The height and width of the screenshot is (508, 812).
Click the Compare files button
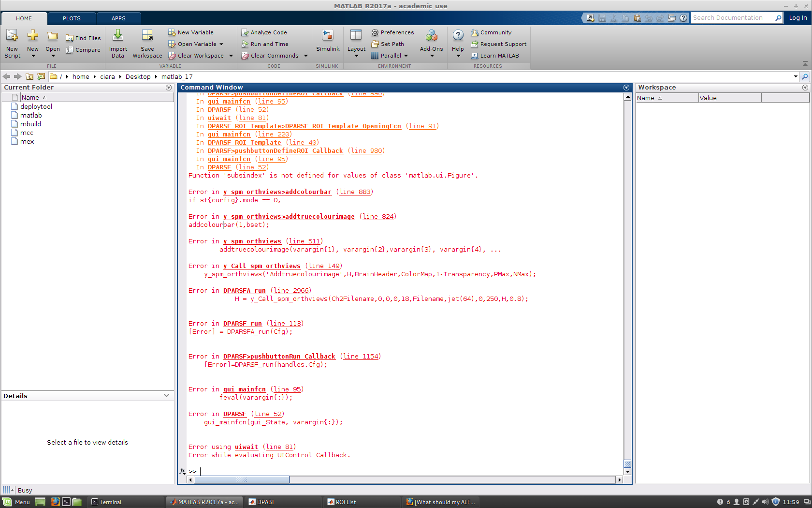click(x=84, y=50)
